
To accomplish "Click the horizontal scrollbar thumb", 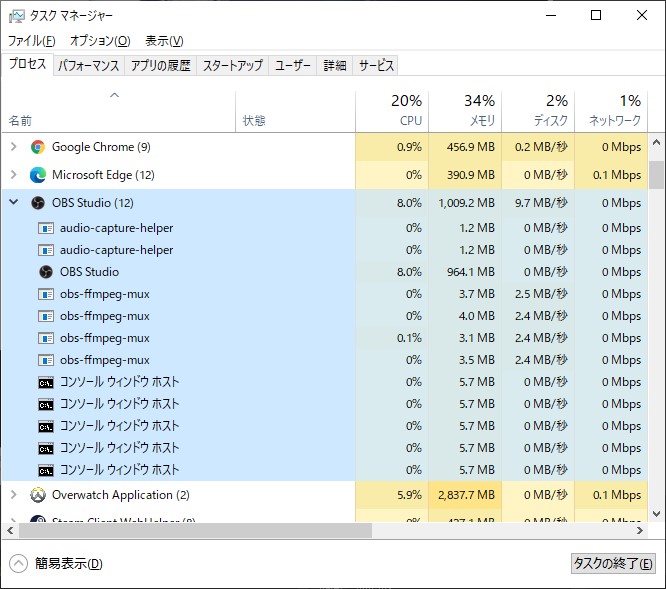I will [x=195, y=530].
